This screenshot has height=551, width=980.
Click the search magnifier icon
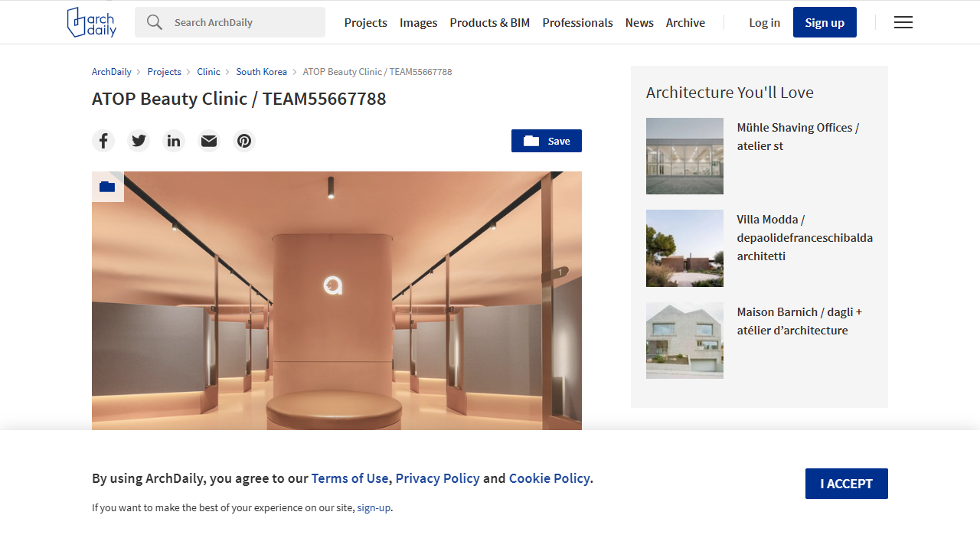click(x=155, y=22)
